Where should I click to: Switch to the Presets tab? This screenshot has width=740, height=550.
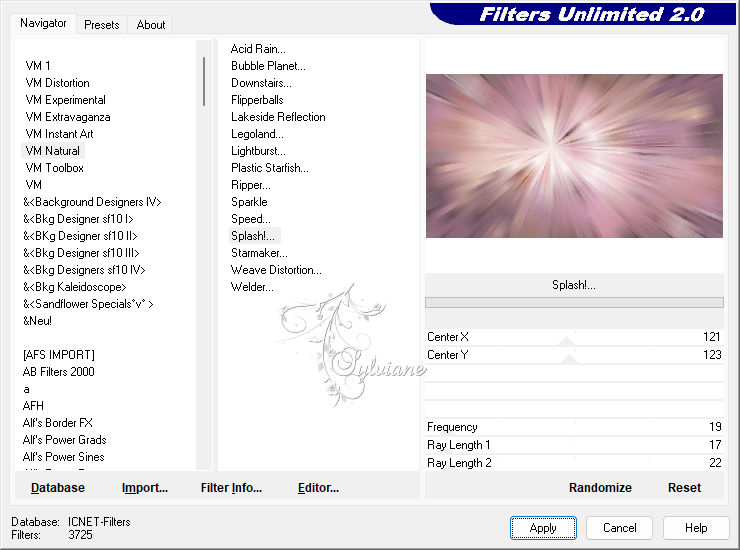coord(101,25)
